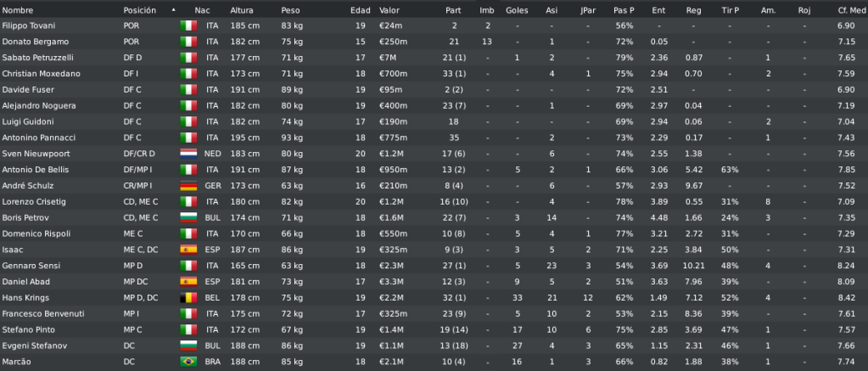Sort by Goles column header
This screenshot has height=371, width=868.
coord(517,10)
